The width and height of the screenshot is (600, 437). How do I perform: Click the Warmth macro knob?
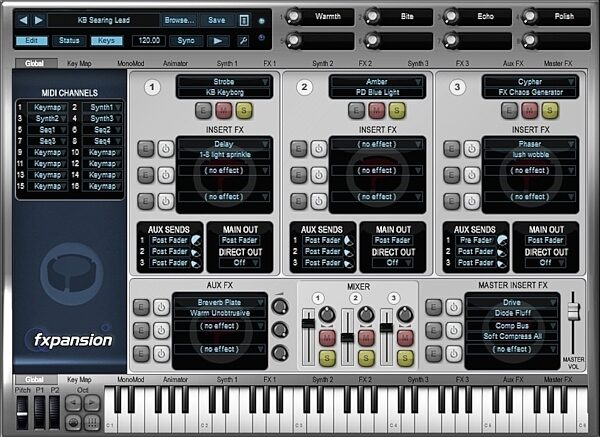pyautogui.click(x=293, y=16)
